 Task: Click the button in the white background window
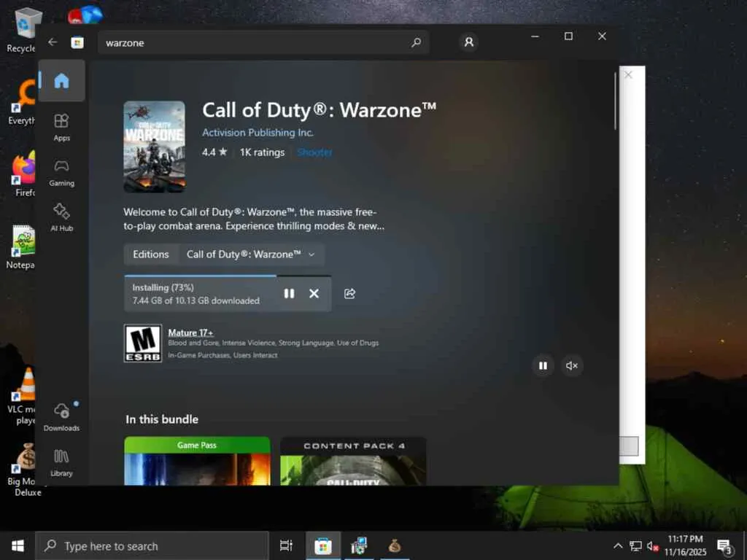tap(629, 446)
